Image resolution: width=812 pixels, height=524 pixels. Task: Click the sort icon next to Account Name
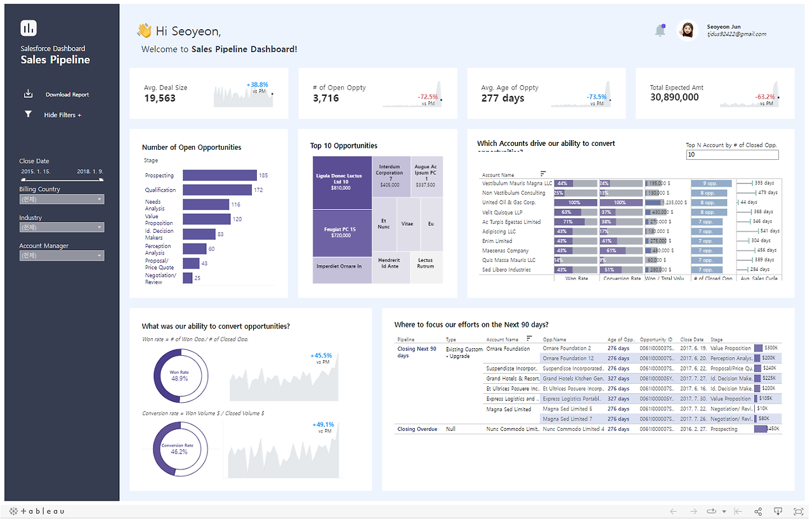[543, 174]
